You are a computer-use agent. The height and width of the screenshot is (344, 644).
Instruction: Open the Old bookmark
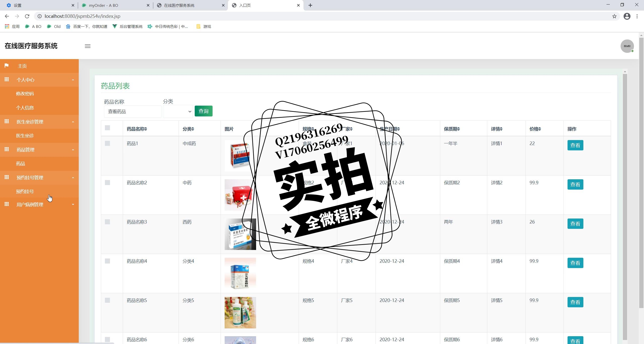pos(54,26)
